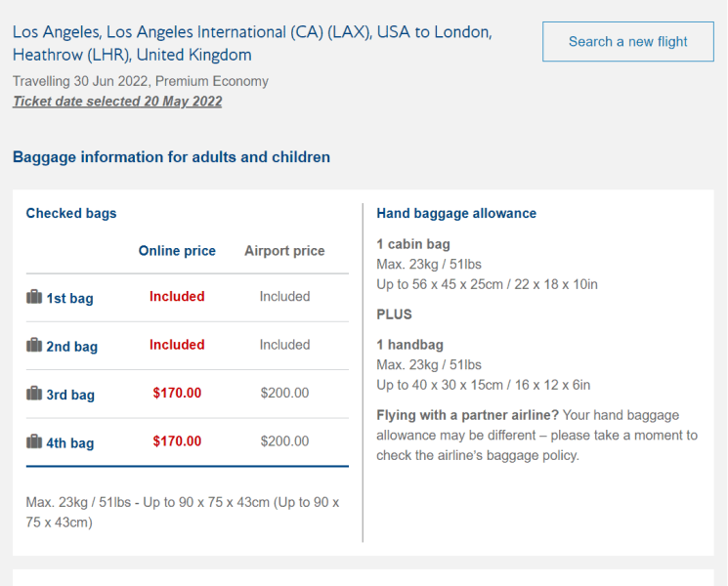Click the 2nd bag suitcase icon
The width and height of the screenshot is (728, 586).
(34, 345)
